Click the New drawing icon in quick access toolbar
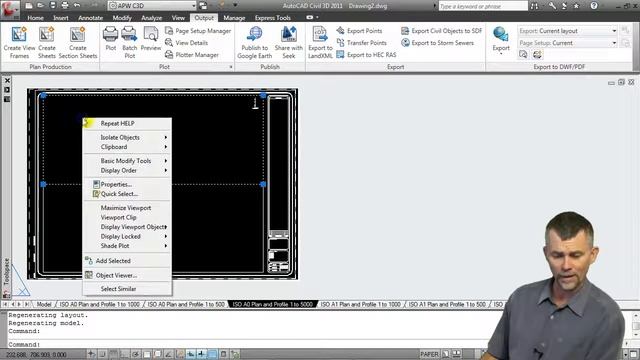Image resolution: width=640 pixels, height=360 pixels. click(29, 5)
